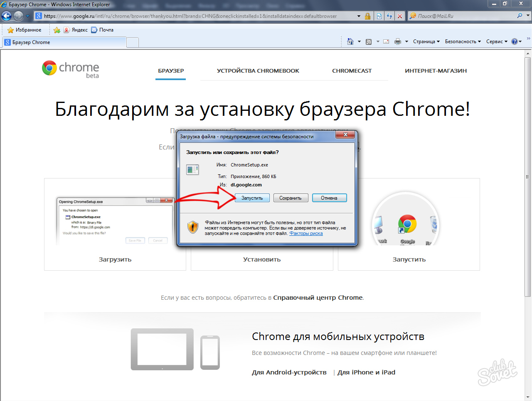Click the page vertical scrollbar thumb
Viewport: 532px width, 401px height.
click(528, 176)
